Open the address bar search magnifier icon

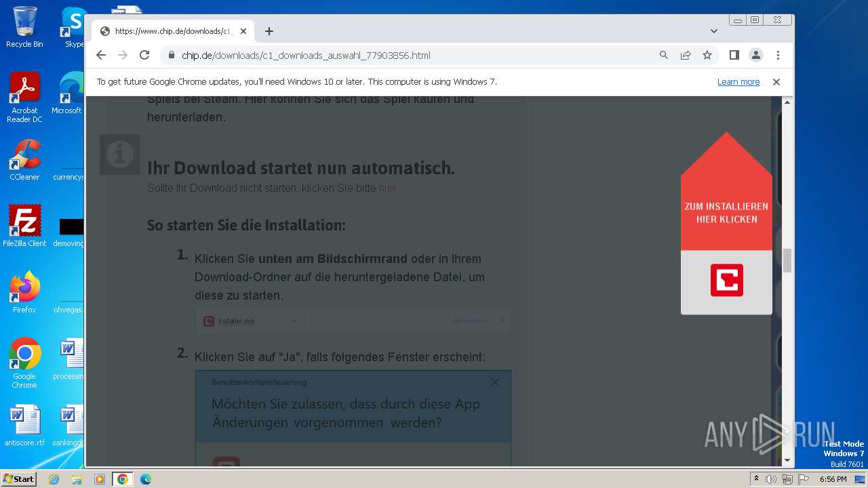(664, 55)
